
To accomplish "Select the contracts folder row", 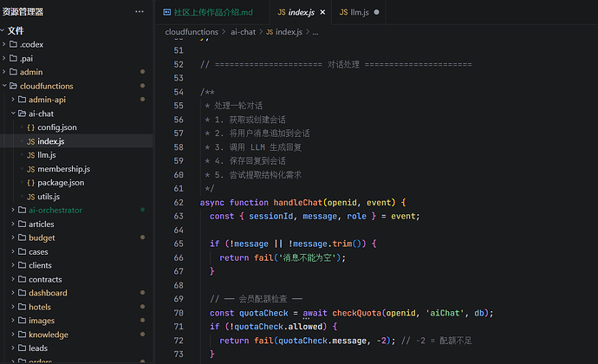I will [76, 279].
